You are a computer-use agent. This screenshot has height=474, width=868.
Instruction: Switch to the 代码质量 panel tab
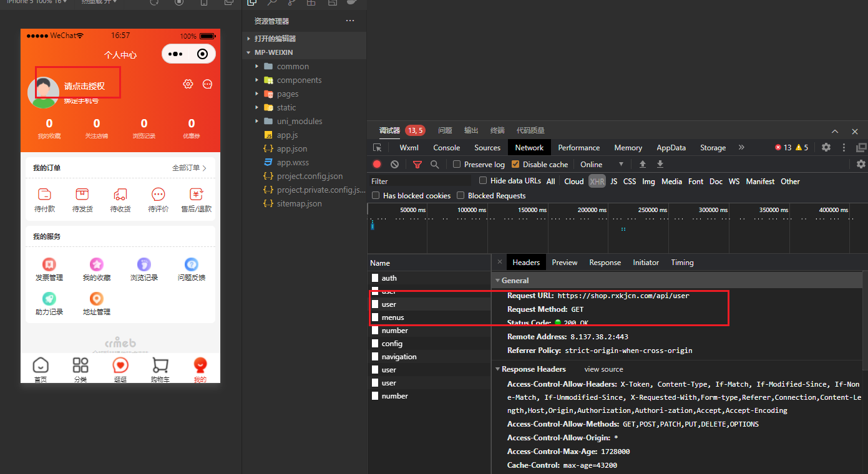(530, 130)
